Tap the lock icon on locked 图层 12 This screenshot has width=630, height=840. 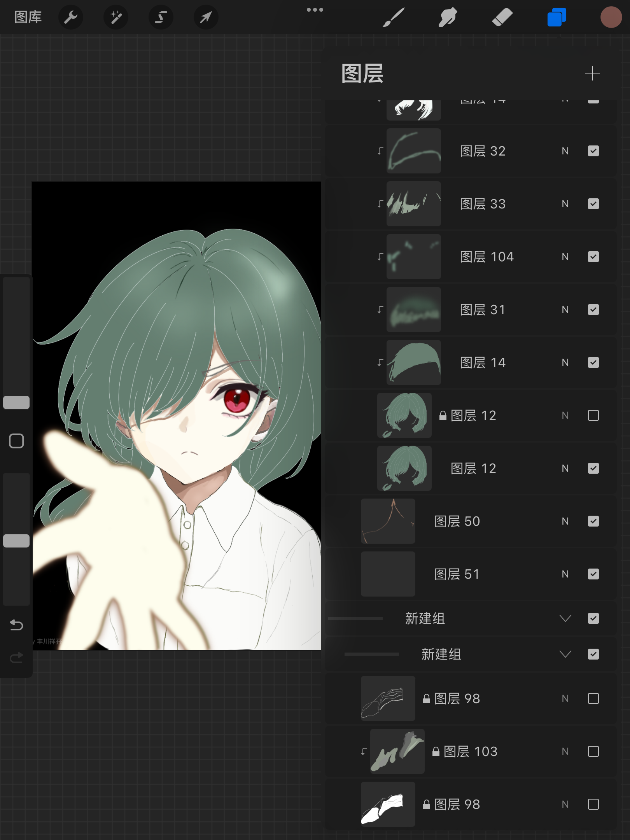tap(443, 415)
